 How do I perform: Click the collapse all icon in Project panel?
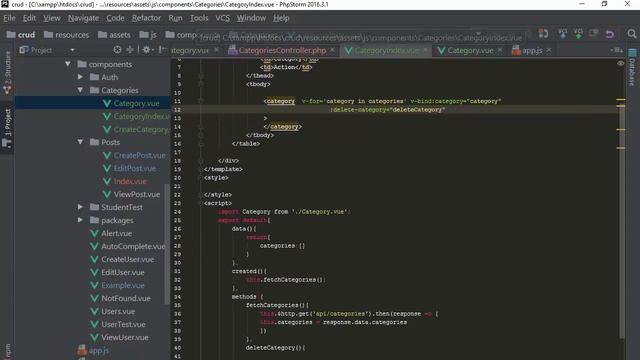click(x=130, y=50)
